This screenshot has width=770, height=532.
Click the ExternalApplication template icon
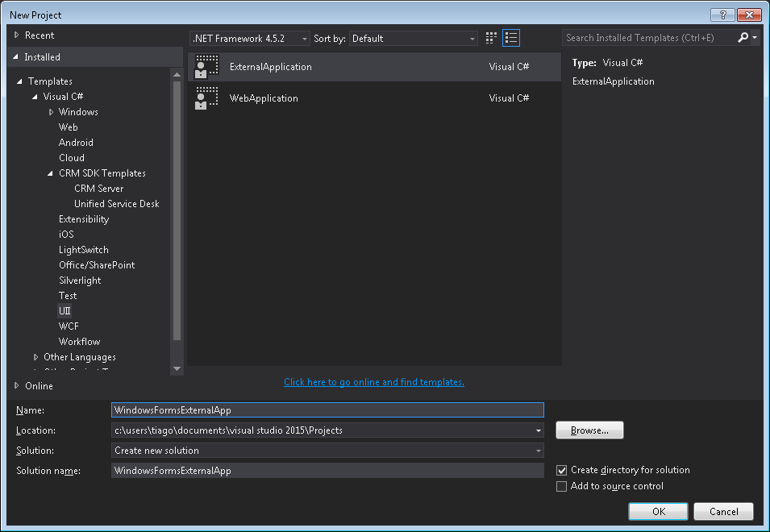click(x=207, y=67)
